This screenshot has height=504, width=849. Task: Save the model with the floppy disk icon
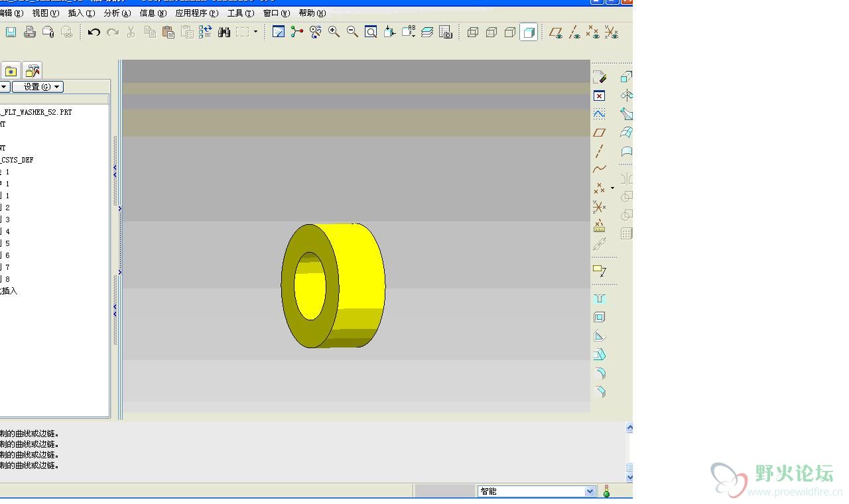pos(11,32)
